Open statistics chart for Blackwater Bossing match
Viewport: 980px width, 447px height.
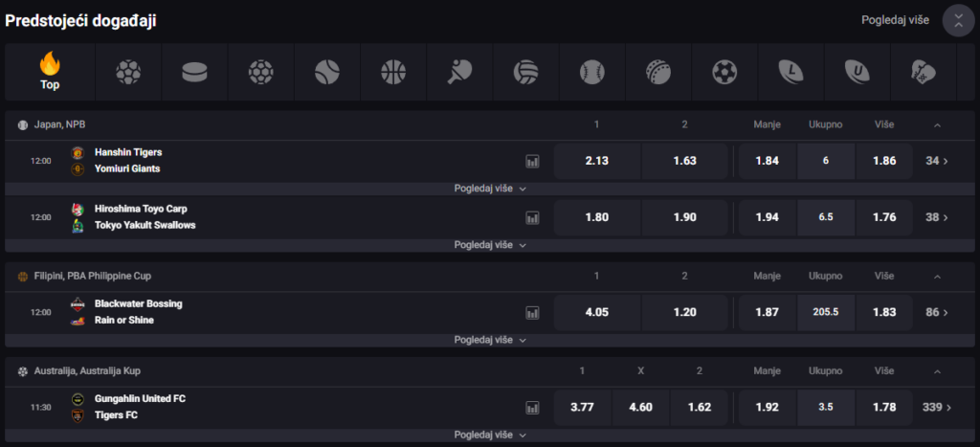532,313
